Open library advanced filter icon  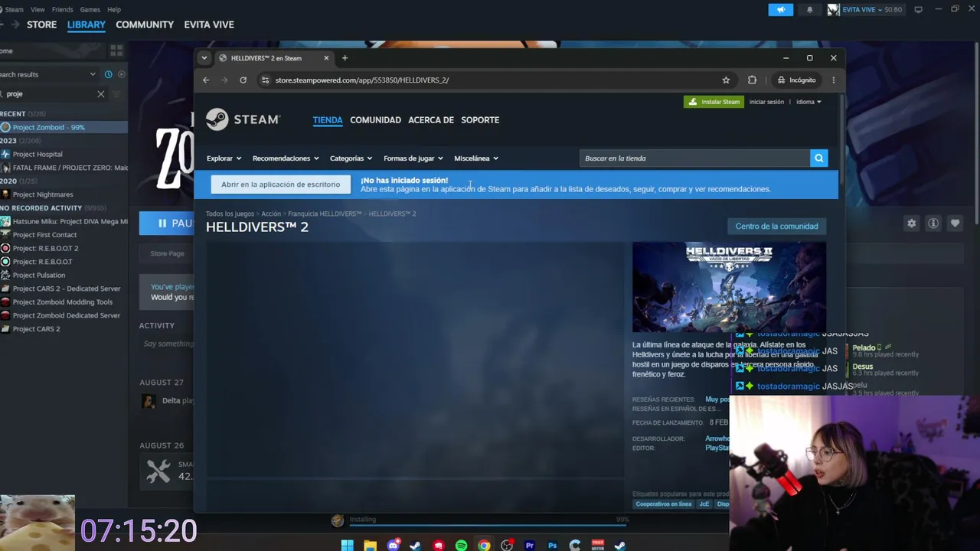(x=116, y=94)
